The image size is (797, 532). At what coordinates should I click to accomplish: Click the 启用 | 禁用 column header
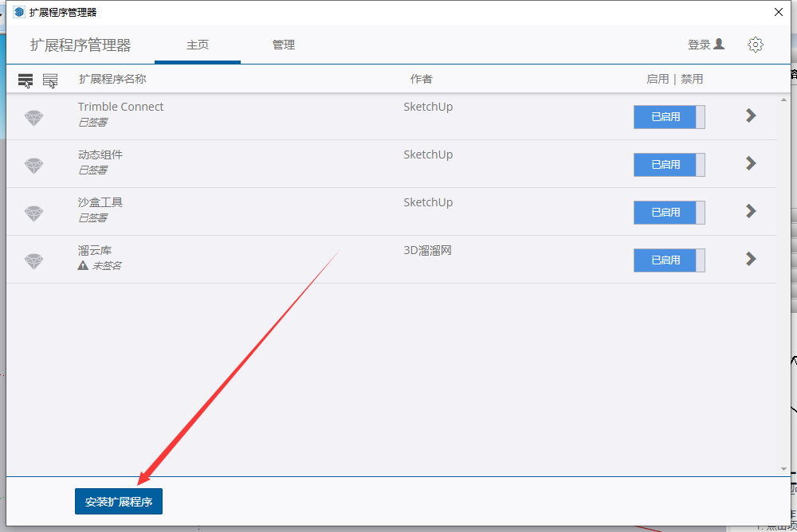(674, 79)
